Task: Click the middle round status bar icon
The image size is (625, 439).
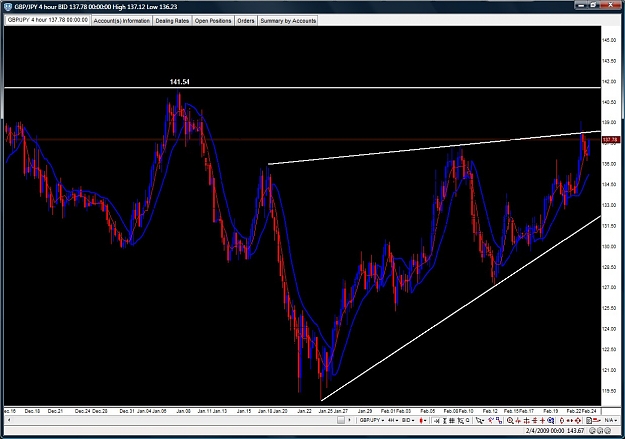Action: click(x=600, y=431)
